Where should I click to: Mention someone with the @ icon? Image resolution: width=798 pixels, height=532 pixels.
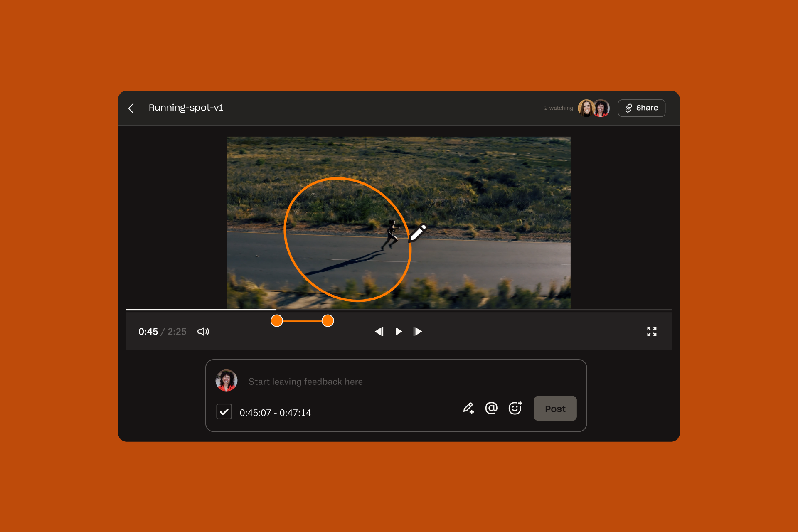tap(491, 408)
